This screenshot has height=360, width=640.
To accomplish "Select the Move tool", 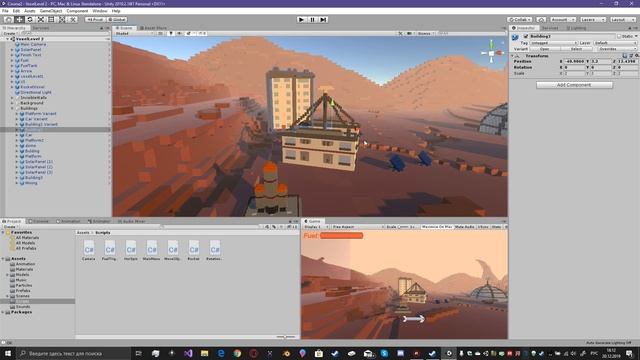I will tap(19, 19).
